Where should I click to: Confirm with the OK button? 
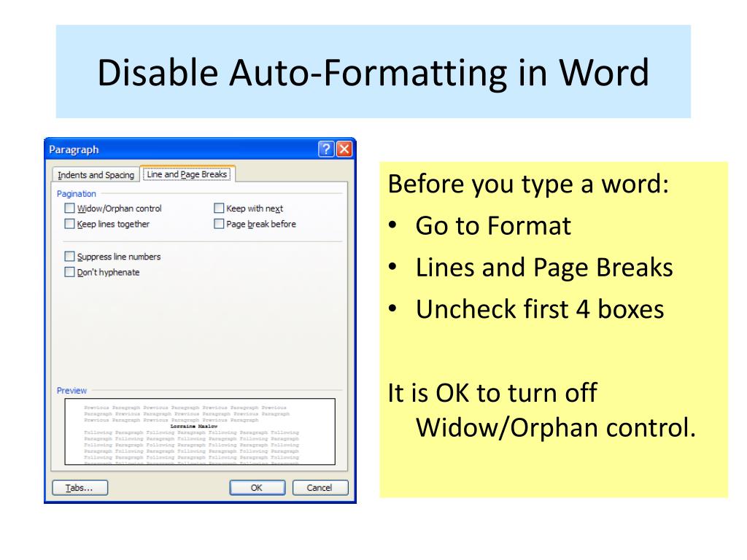[258, 488]
